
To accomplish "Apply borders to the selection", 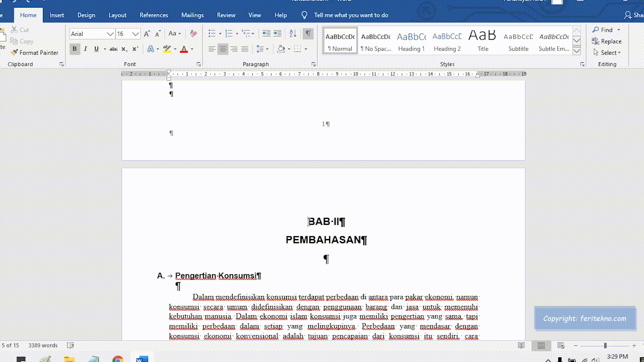I will tap(297, 49).
